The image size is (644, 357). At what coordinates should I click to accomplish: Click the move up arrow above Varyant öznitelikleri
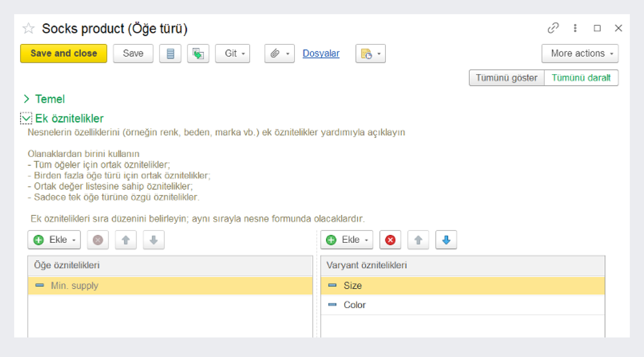418,240
